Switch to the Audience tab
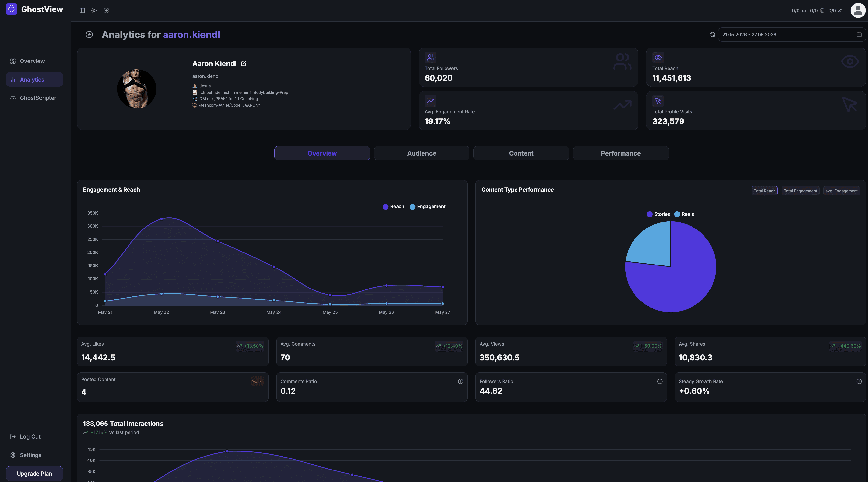The height and width of the screenshot is (482, 868). 421,153
